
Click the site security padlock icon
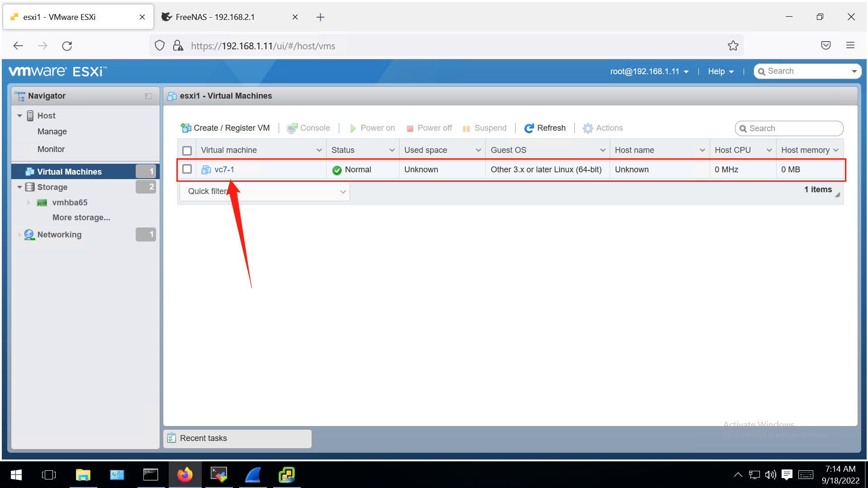pyautogui.click(x=178, y=46)
